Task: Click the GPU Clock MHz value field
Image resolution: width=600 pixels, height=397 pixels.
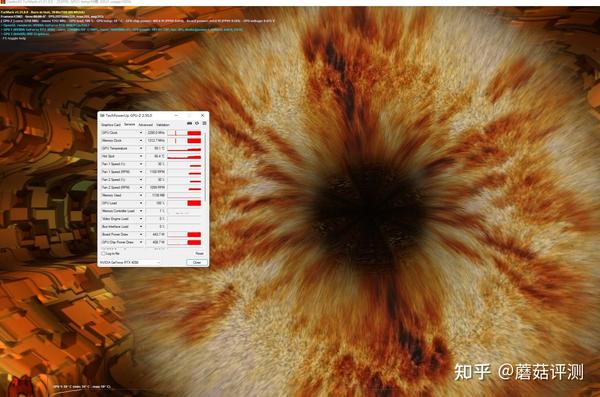Action: 156,133
